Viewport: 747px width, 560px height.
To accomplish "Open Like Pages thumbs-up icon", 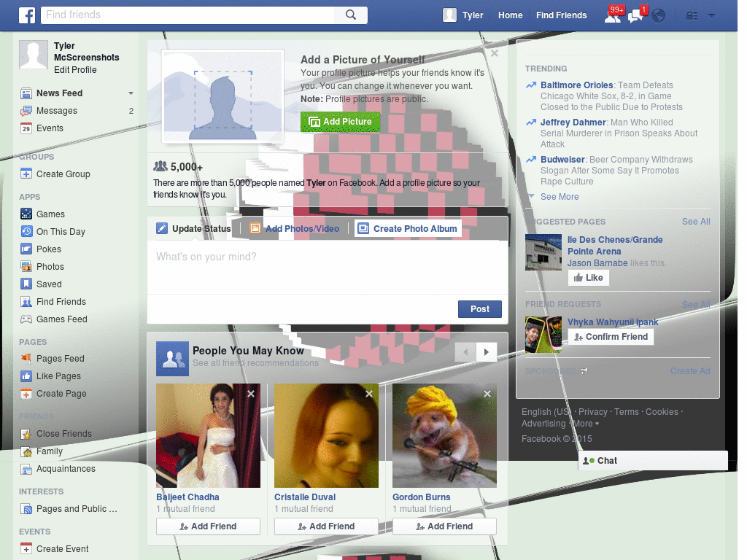I will point(26,376).
